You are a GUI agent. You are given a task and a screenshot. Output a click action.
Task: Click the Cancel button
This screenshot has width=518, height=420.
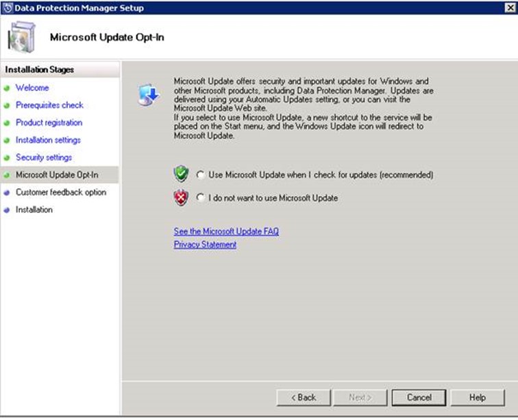(419, 397)
